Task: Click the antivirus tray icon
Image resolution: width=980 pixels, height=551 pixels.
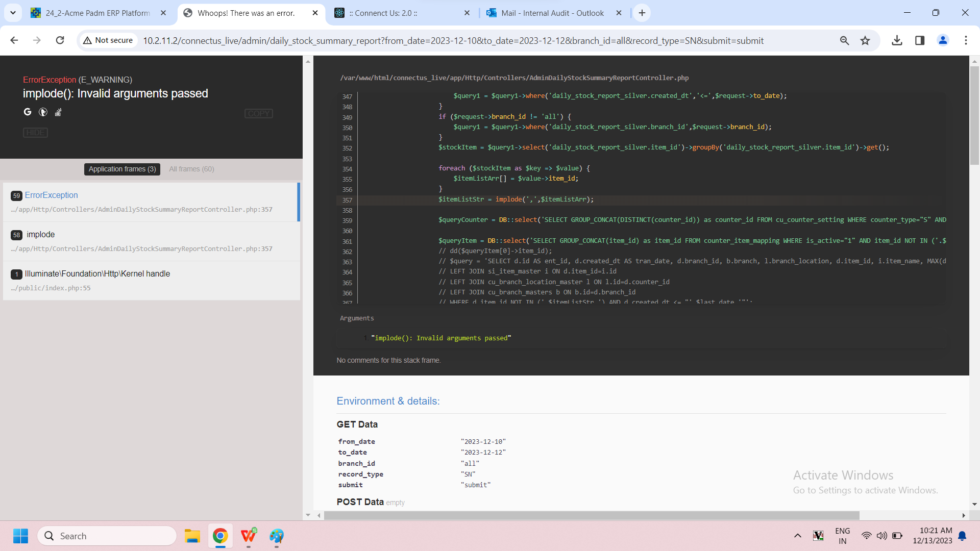Action: click(818, 536)
